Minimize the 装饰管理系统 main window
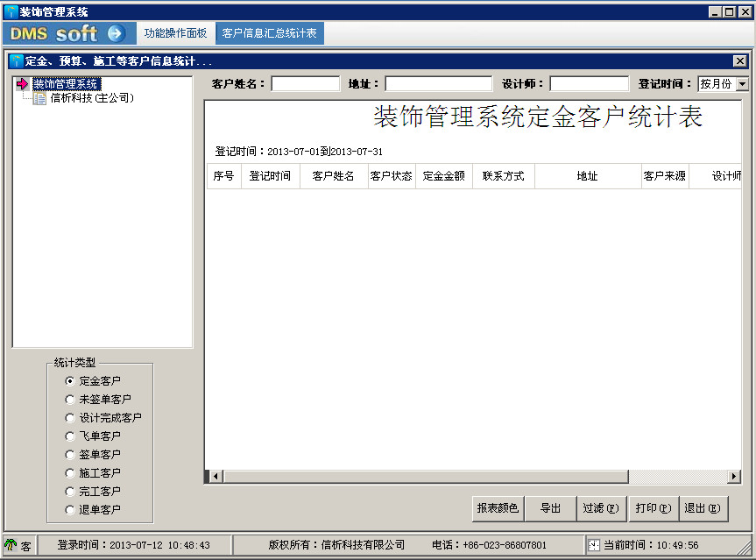Screen dimensions: 756x560 click(x=715, y=12)
